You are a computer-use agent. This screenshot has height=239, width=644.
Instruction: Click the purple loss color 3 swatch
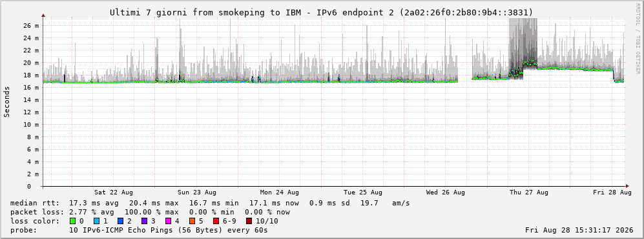(x=144, y=221)
